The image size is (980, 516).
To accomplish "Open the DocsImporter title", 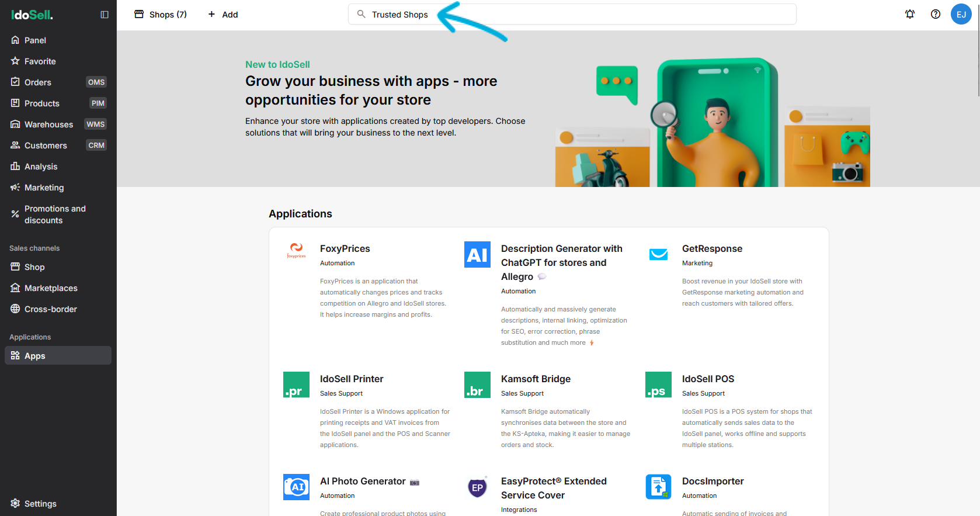I will 713,481.
